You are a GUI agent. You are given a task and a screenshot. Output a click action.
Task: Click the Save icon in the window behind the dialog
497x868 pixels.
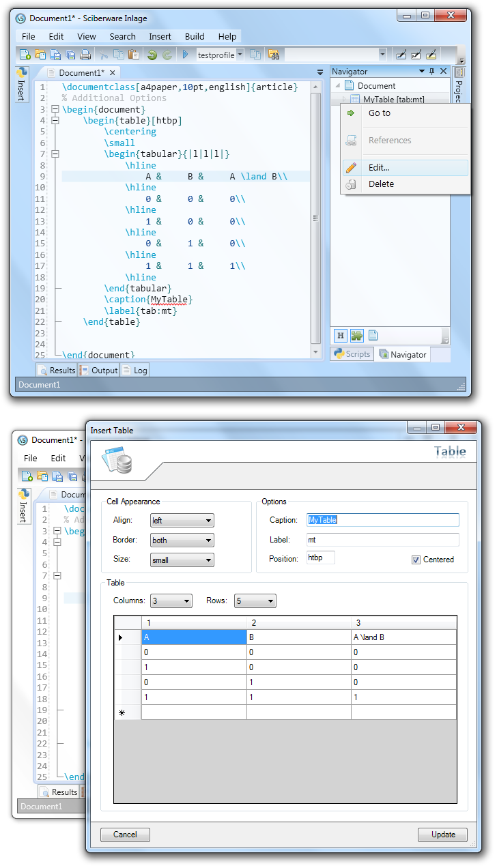coord(57,476)
